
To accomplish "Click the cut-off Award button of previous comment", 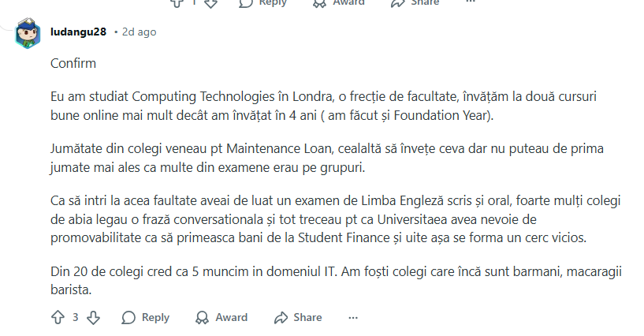I will tap(339, 3).
